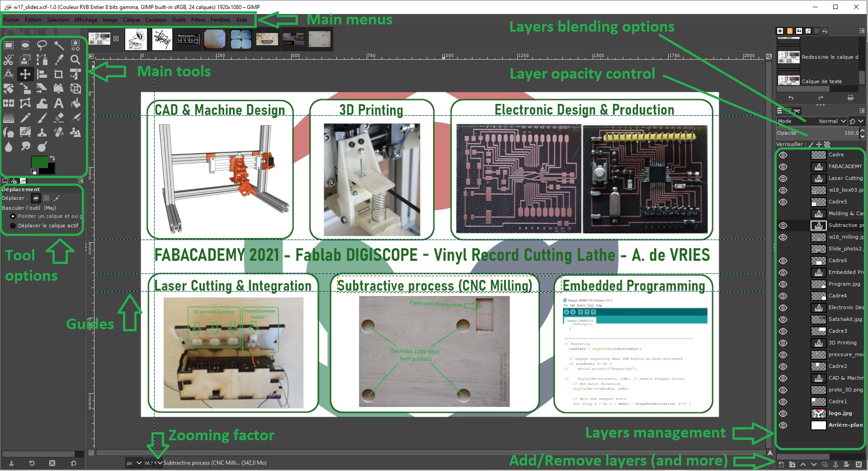Select the Free Select lasso tool
Screen dimensions: 868x471
point(42,45)
